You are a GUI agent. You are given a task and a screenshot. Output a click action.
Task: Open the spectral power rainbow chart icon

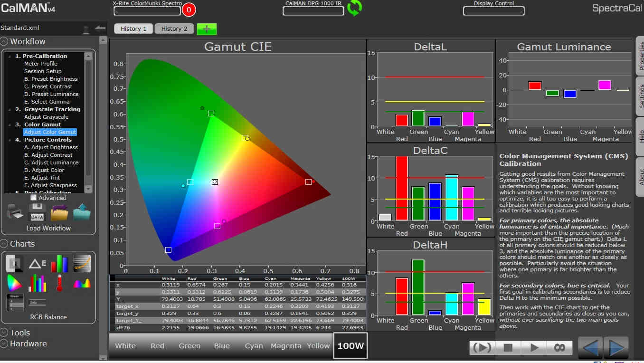pos(82,284)
